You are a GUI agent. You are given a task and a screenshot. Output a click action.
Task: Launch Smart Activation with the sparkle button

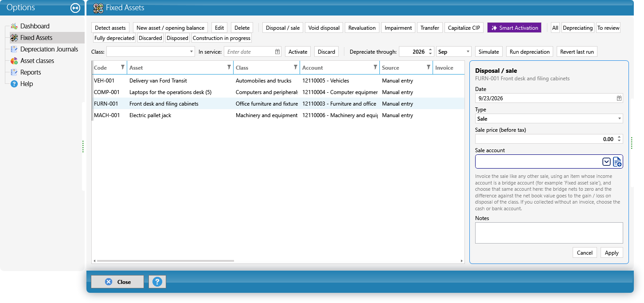click(x=515, y=28)
